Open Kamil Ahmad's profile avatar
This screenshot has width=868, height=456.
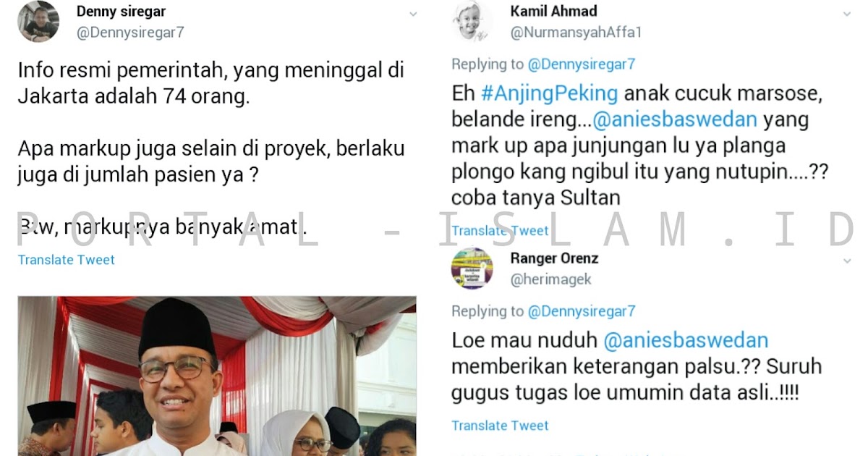(472, 21)
